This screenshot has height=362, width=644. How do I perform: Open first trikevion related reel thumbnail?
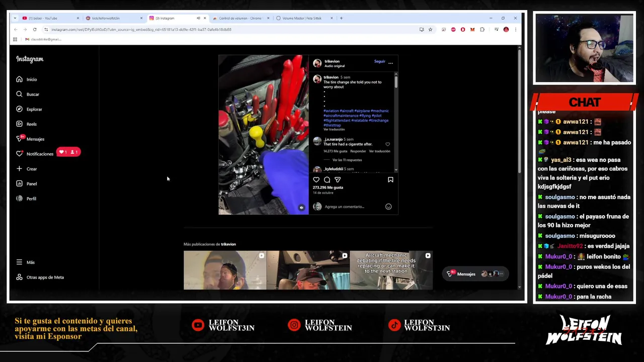coord(225,270)
